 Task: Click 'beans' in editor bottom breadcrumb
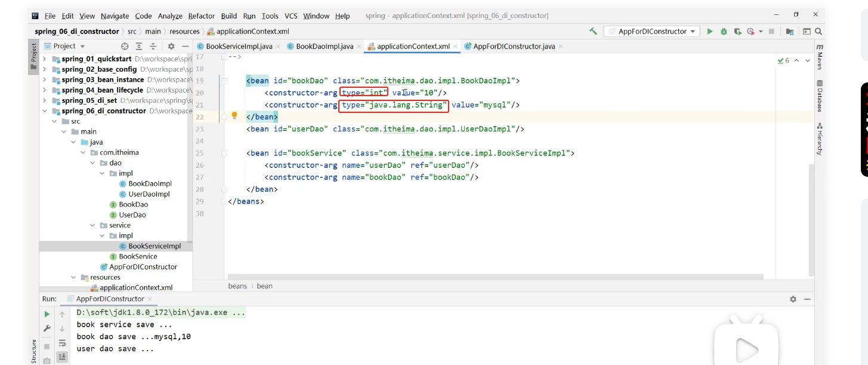[237, 286]
